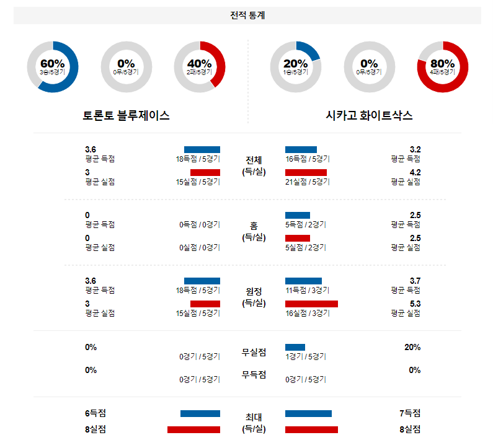The image size is (493, 448).
Task: Click the Toronto 60% win donut chart
Action: 53,67
